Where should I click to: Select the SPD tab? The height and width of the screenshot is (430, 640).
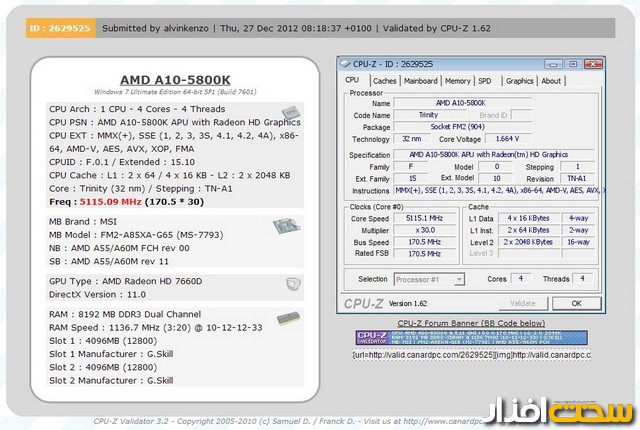485,81
